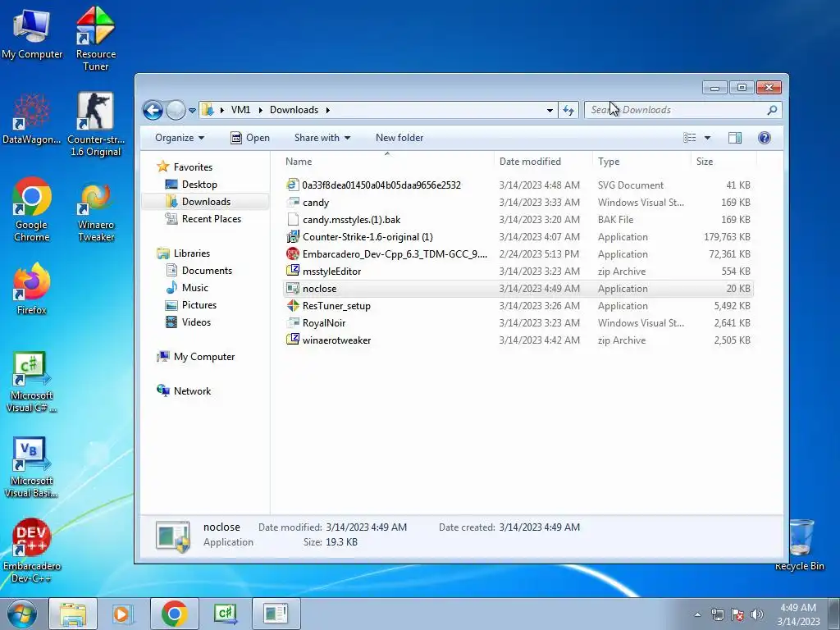840x630 pixels.
Task: Go back with Explorer Back arrow
Action: click(153, 111)
